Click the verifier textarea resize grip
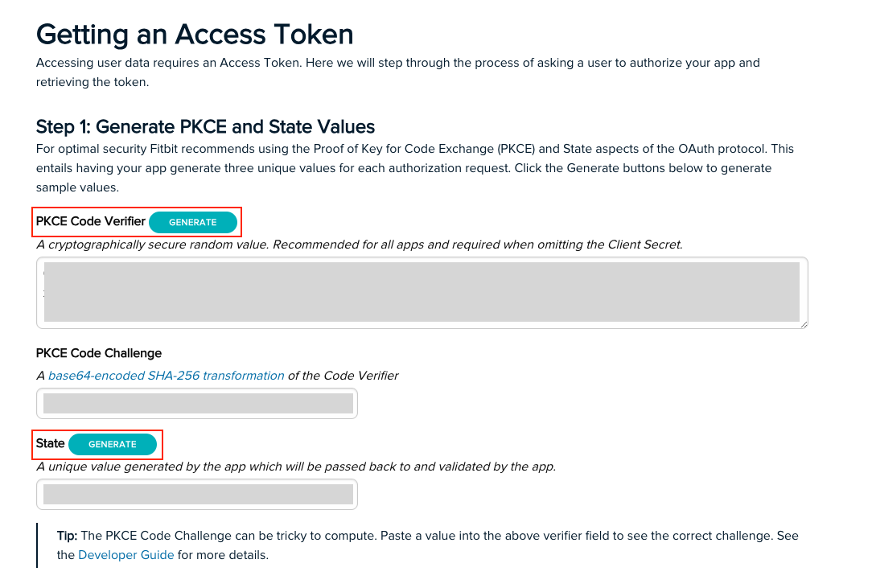The image size is (872, 588). 802,323
